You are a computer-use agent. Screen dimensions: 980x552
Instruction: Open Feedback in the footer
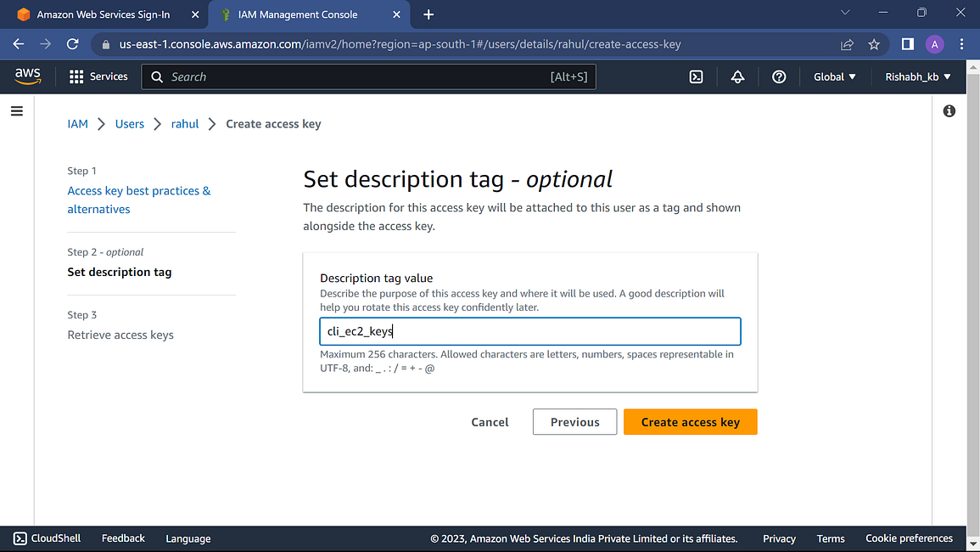[x=123, y=538]
